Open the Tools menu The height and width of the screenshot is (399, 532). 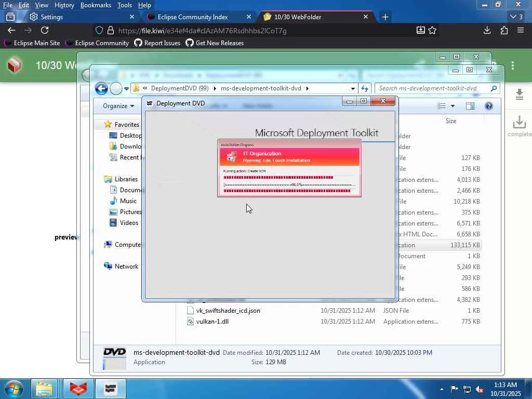pos(124,5)
